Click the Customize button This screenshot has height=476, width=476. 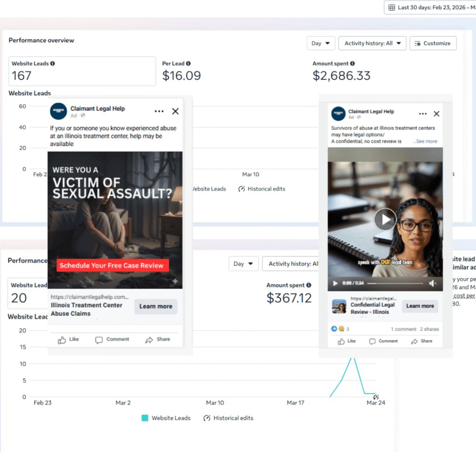[x=433, y=43]
